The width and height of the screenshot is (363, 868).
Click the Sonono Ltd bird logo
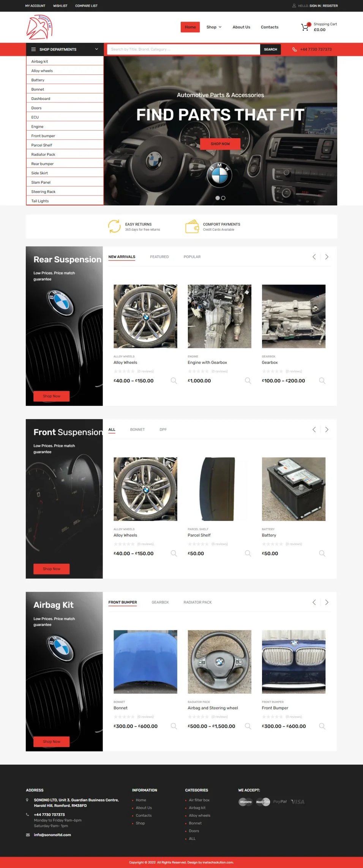[39, 27]
